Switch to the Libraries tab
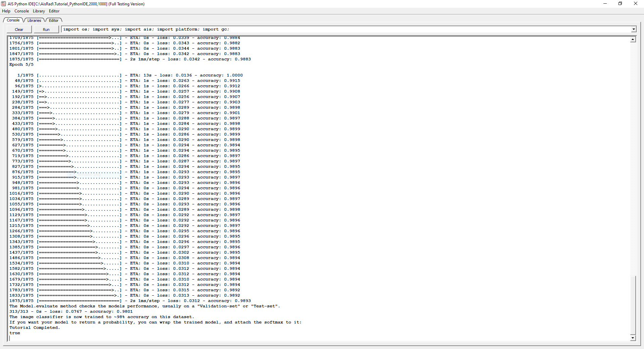The height and width of the screenshot is (349, 644). (x=34, y=20)
